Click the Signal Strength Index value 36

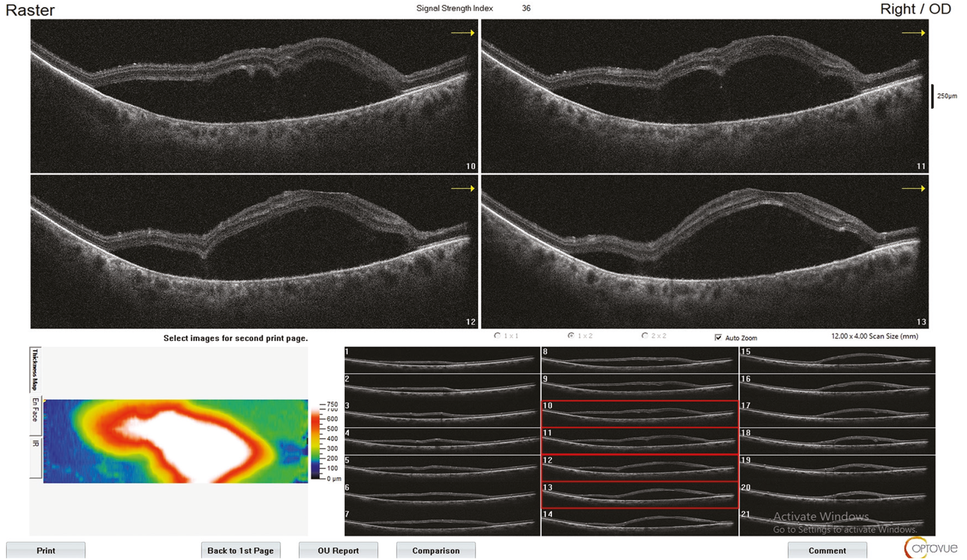point(526,8)
